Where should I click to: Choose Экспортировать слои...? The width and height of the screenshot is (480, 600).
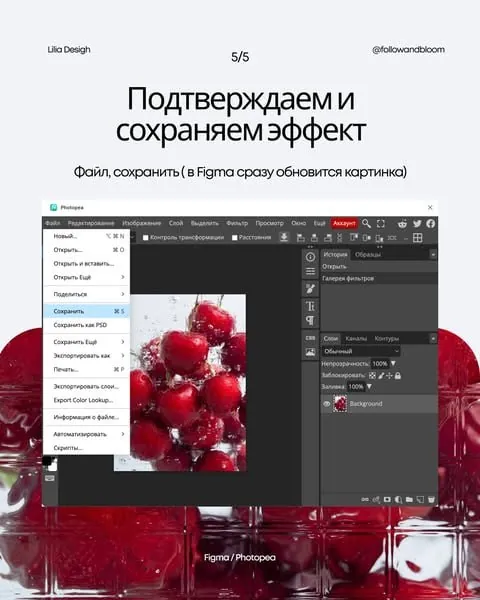pos(87,386)
